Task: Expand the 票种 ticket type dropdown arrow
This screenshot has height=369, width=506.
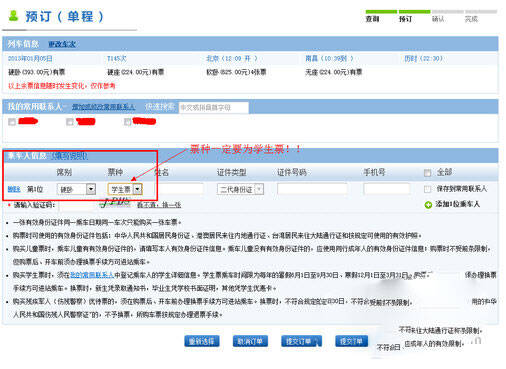Action: (x=138, y=189)
